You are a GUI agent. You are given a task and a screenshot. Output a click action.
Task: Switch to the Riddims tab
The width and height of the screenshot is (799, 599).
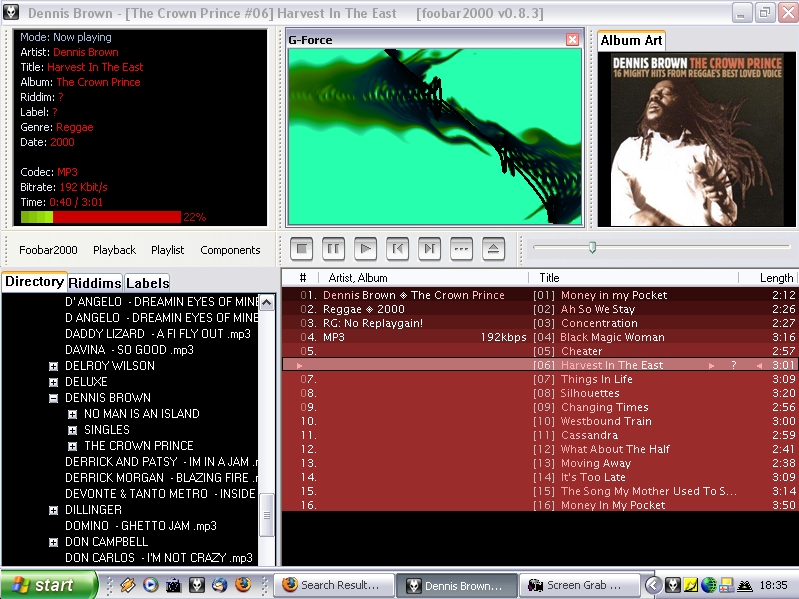pos(95,283)
